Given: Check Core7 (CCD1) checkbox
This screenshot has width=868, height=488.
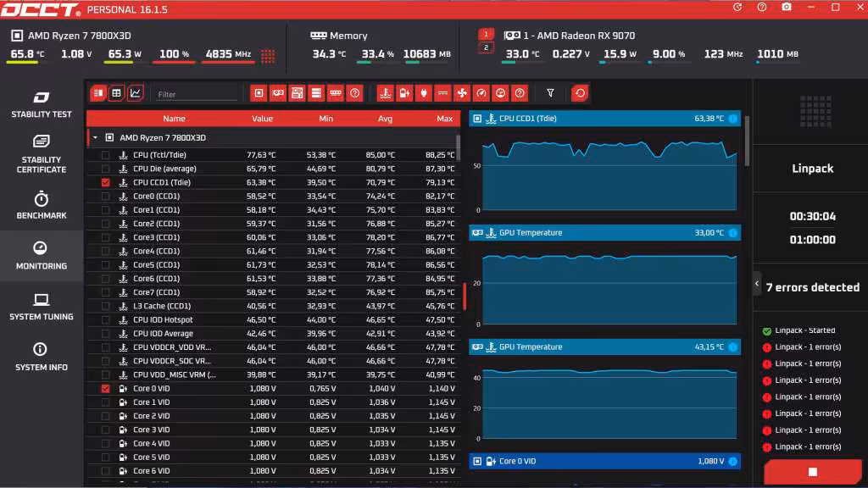Looking at the screenshot, I should pos(105,292).
